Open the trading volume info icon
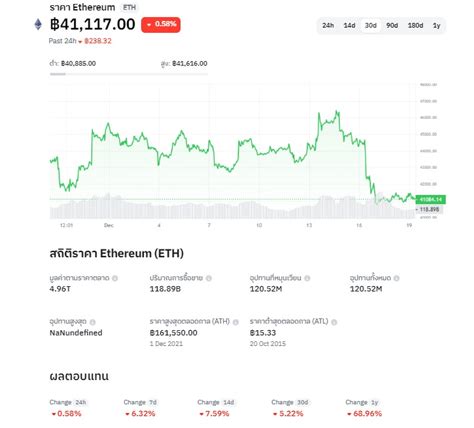 [x=209, y=278]
